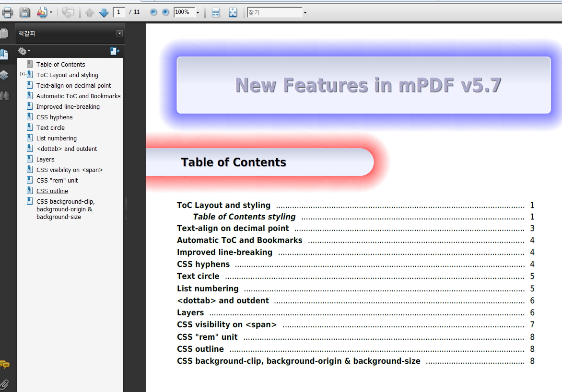The image size is (562, 392).
Task: Select the ToC Layout and styling bookmark
Action: point(67,75)
